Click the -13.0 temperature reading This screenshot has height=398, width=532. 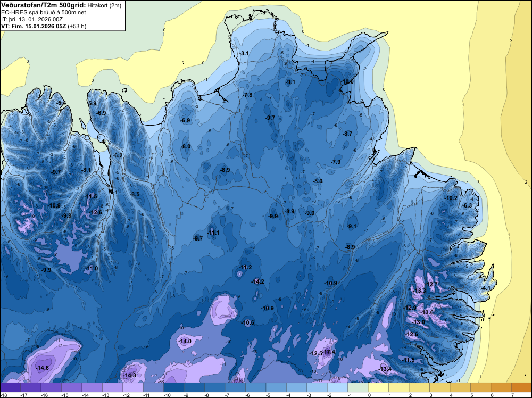418,322
